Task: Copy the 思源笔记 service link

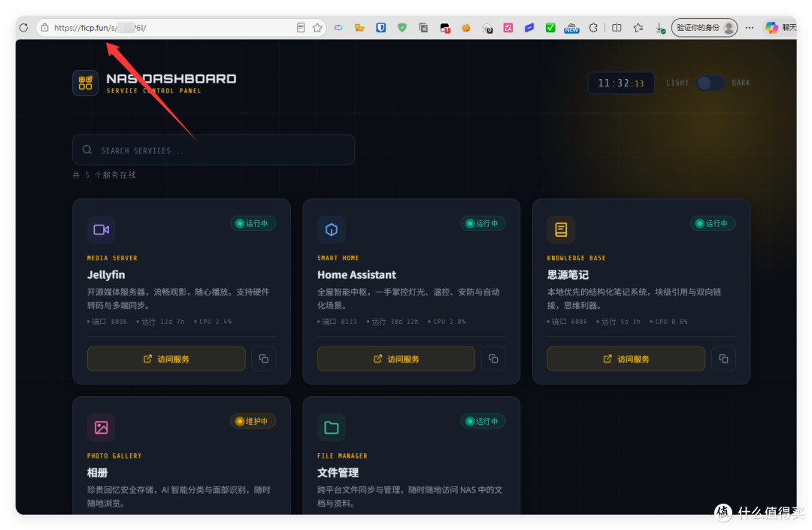Action: 723,359
